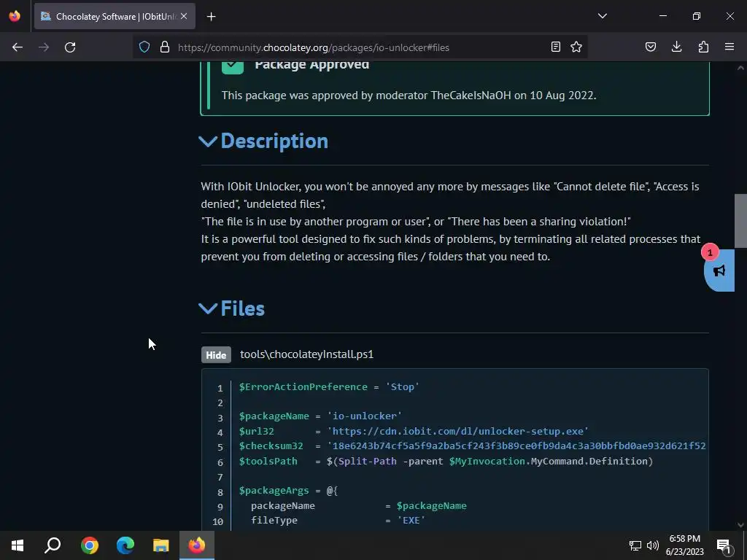Click the page vertical scrollbar thumb
Screen dimensions: 747x560
pyautogui.click(x=740, y=220)
